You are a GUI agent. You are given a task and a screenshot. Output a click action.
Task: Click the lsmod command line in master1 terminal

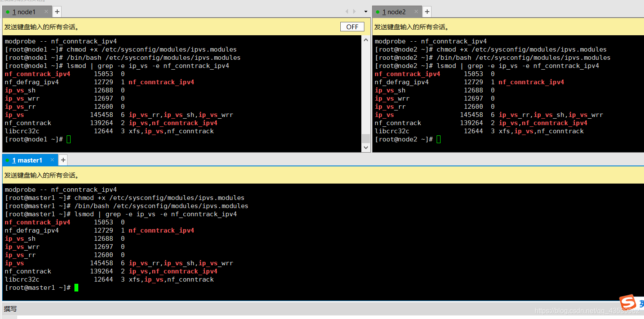(121, 214)
